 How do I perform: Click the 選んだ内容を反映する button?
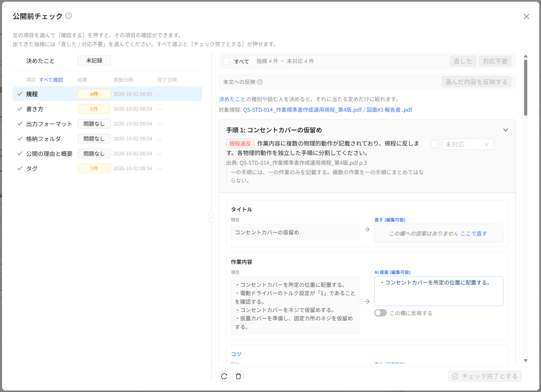[x=476, y=82]
